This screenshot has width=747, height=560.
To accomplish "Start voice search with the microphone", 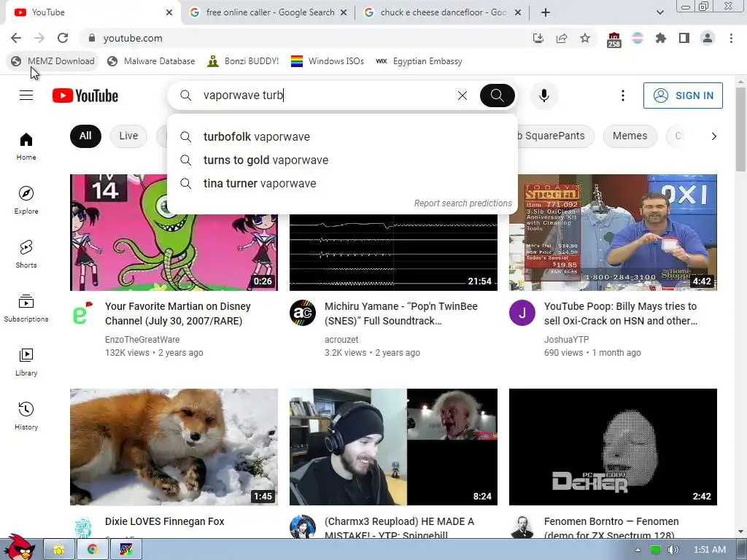I will click(x=544, y=96).
